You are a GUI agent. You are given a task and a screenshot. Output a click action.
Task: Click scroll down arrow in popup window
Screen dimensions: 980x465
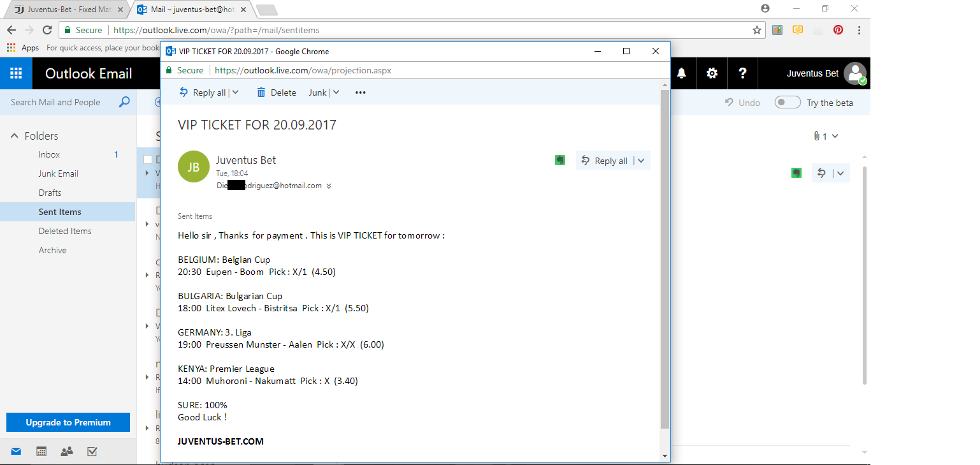point(665,456)
